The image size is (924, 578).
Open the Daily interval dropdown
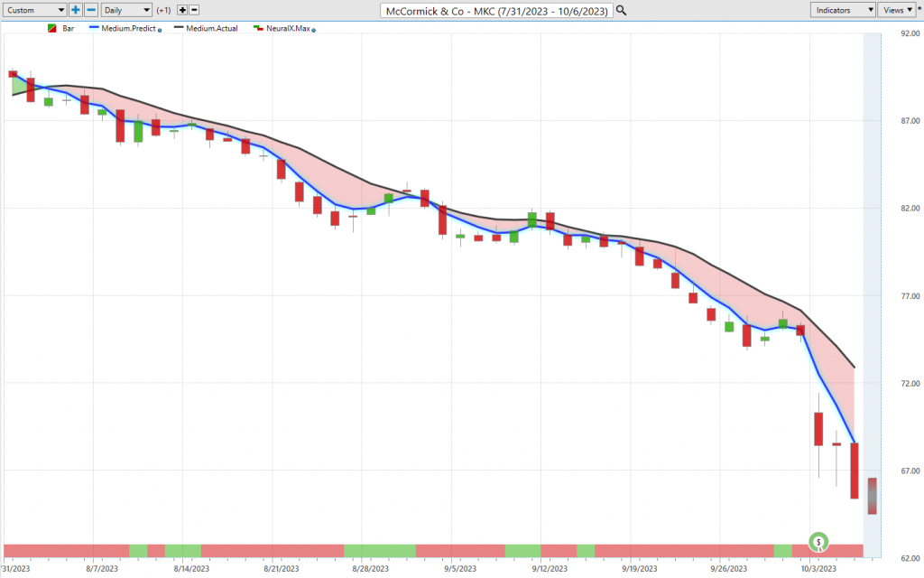pyautogui.click(x=126, y=10)
